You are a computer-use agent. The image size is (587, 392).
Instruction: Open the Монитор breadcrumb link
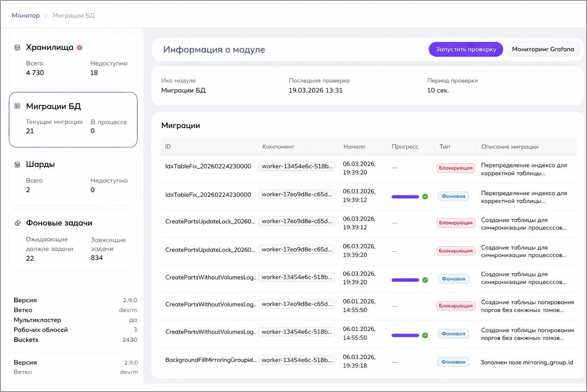pos(26,16)
